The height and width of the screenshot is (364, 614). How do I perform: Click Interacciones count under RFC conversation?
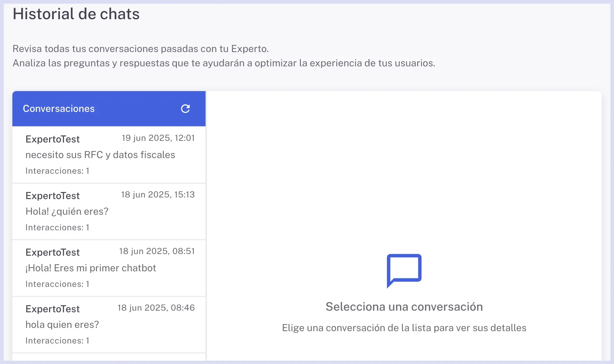[58, 171]
